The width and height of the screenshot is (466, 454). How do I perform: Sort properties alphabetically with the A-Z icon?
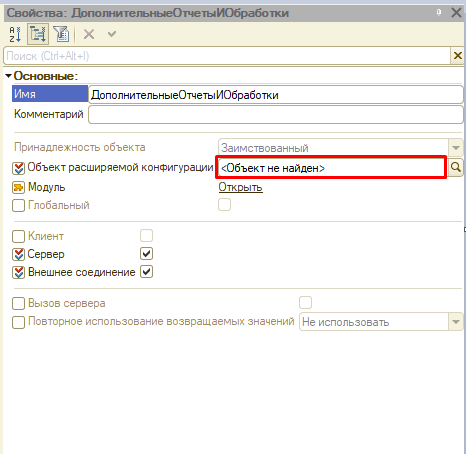click(x=15, y=34)
